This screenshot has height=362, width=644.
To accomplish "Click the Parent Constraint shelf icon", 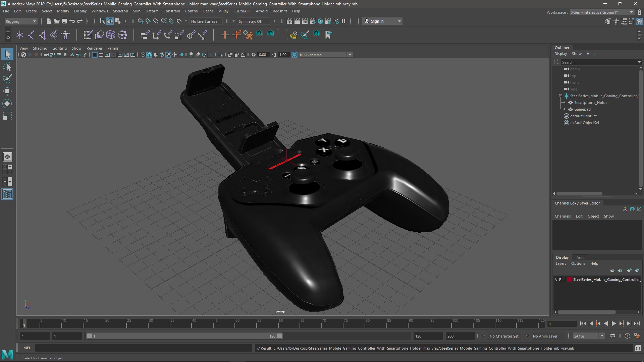I will point(145,35).
